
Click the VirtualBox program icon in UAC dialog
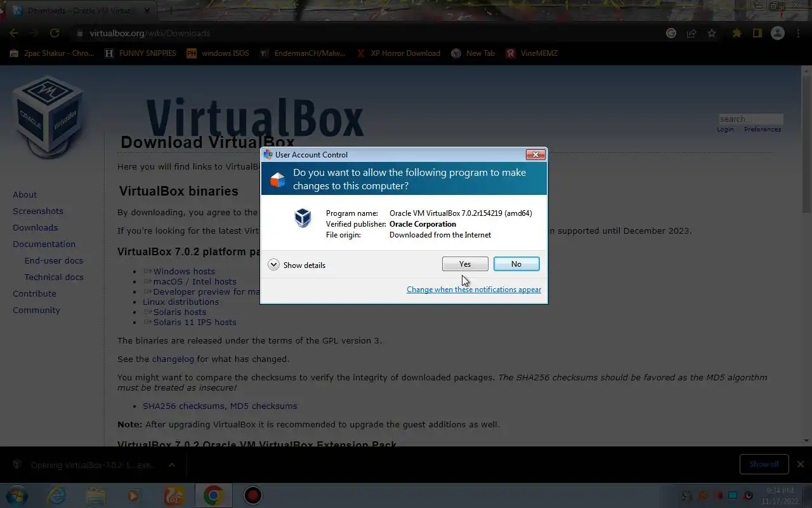coord(303,218)
